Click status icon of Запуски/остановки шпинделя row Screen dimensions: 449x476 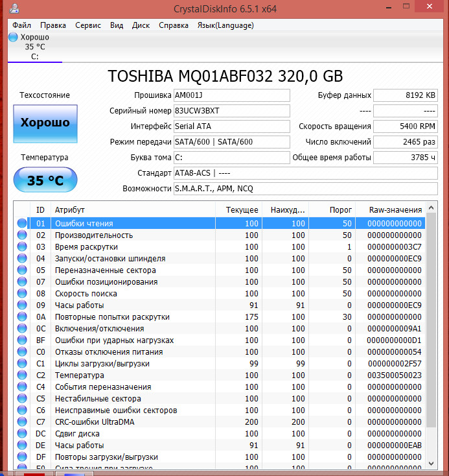[22, 258]
